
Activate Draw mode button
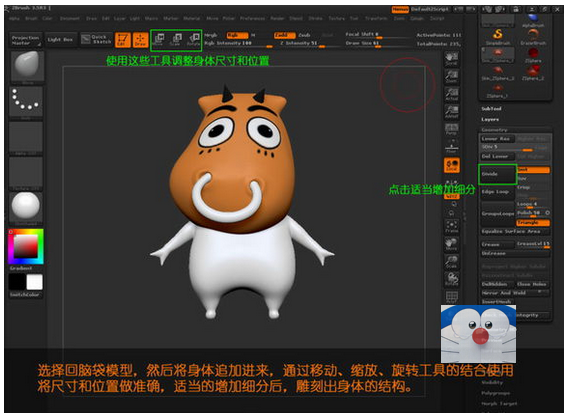point(140,40)
